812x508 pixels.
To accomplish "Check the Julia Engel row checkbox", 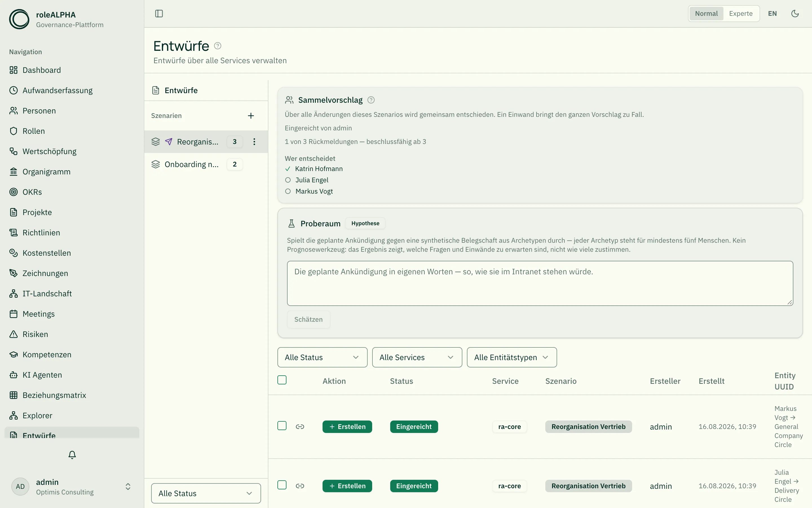I will point(282,485).
